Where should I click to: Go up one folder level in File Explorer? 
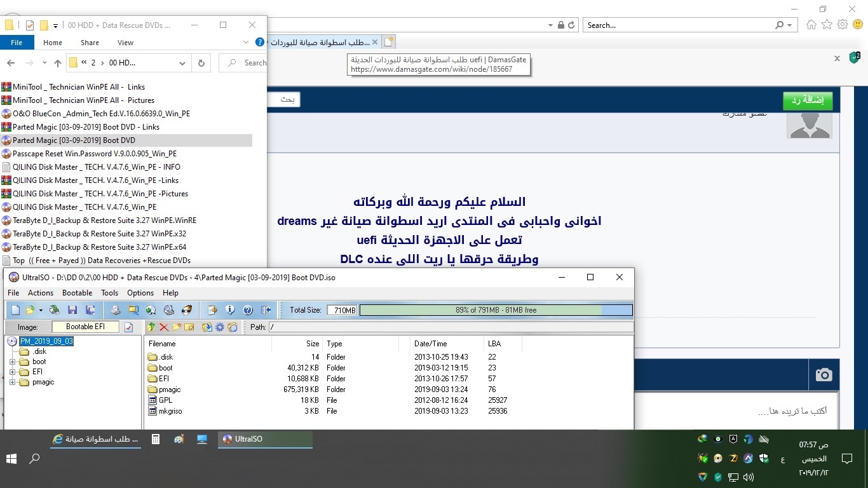(x=58, y=63)
